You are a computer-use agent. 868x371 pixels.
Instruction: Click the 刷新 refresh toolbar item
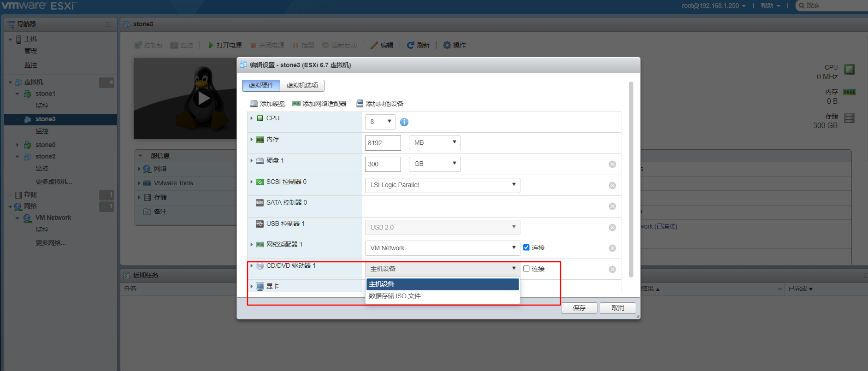[418, 45]
